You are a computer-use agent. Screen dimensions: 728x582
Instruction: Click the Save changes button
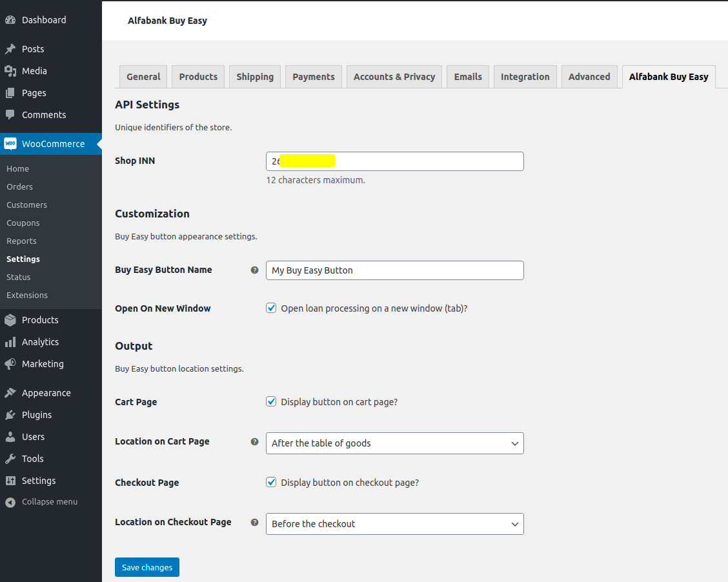pos(147,567)
